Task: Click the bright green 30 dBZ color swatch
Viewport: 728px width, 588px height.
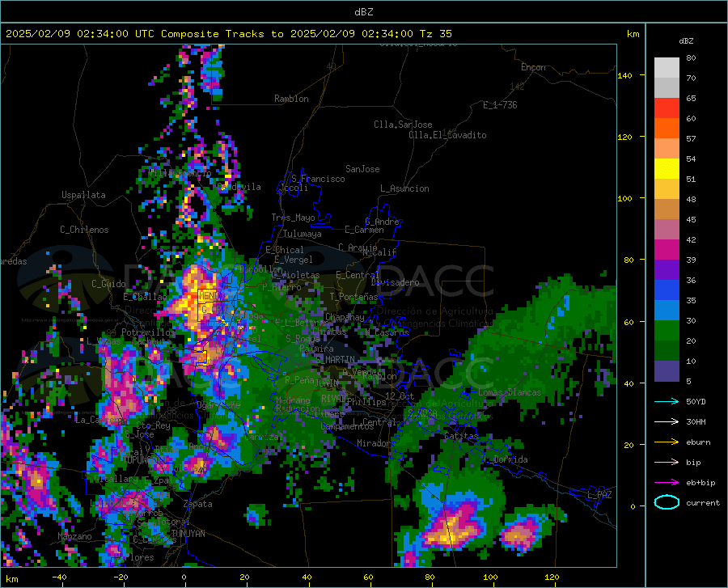Action: pos(667,331)
